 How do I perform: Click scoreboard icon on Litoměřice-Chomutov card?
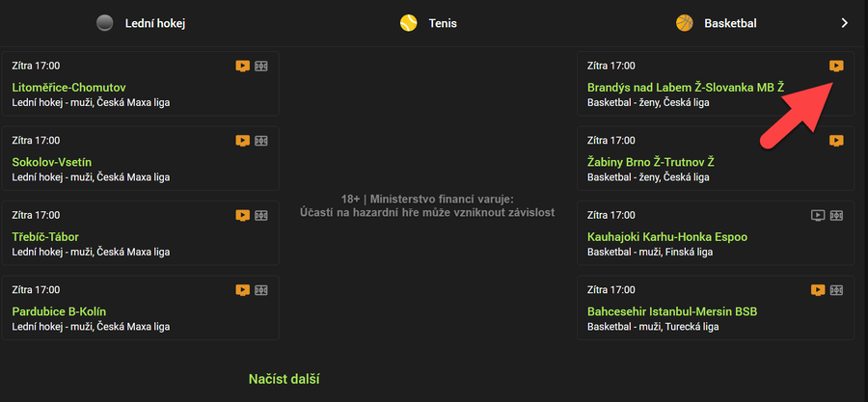(x=260, y=66)
